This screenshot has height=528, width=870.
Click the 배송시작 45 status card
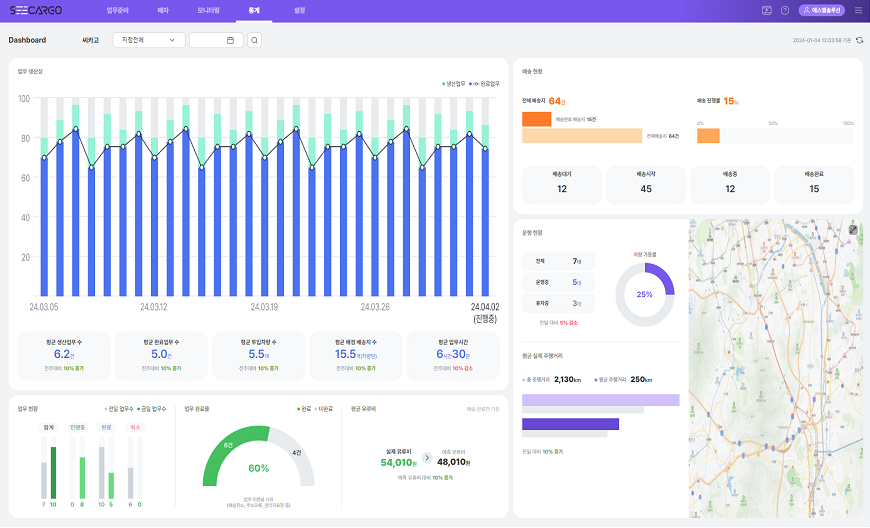(645, 183)
